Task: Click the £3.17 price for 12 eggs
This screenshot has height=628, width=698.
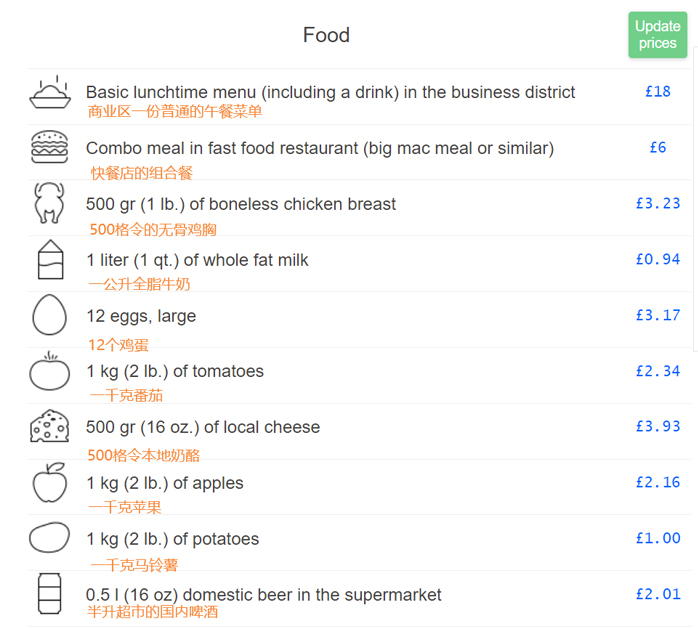Action: point(657,315)
